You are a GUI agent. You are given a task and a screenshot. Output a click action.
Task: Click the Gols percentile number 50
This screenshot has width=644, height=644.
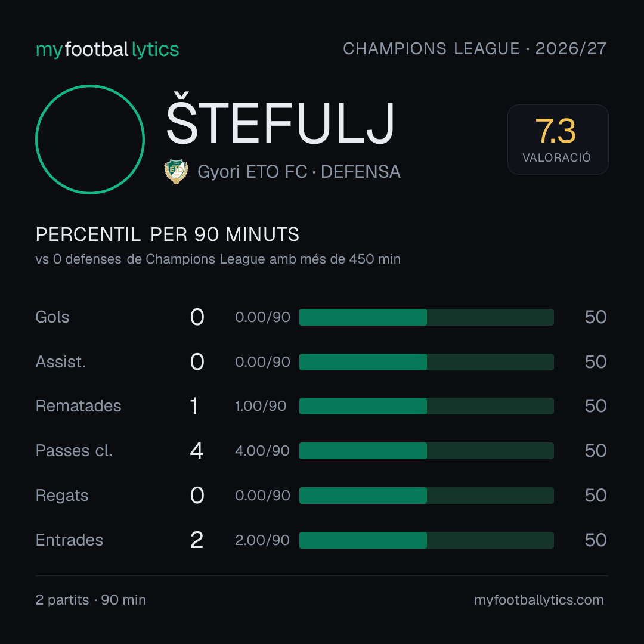596,317
